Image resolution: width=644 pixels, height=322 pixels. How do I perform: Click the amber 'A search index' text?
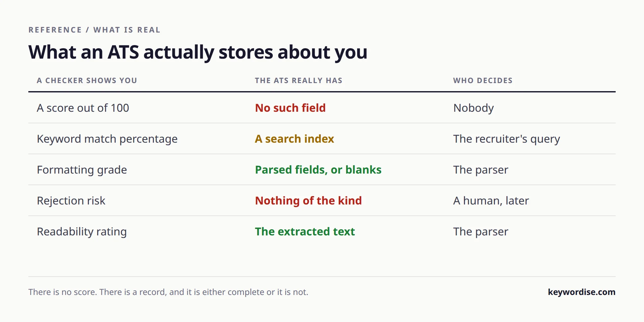tap(294, 139)
